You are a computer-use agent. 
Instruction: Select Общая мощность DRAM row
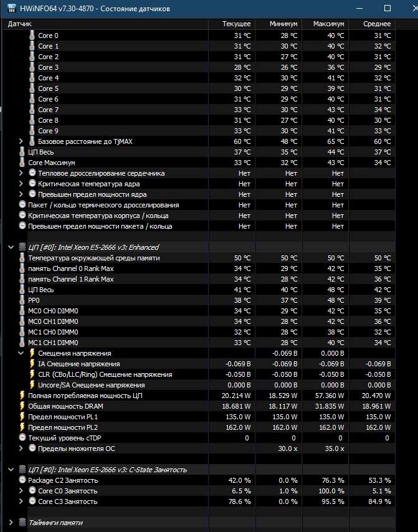pyautogui.click(x=199, y=406)
